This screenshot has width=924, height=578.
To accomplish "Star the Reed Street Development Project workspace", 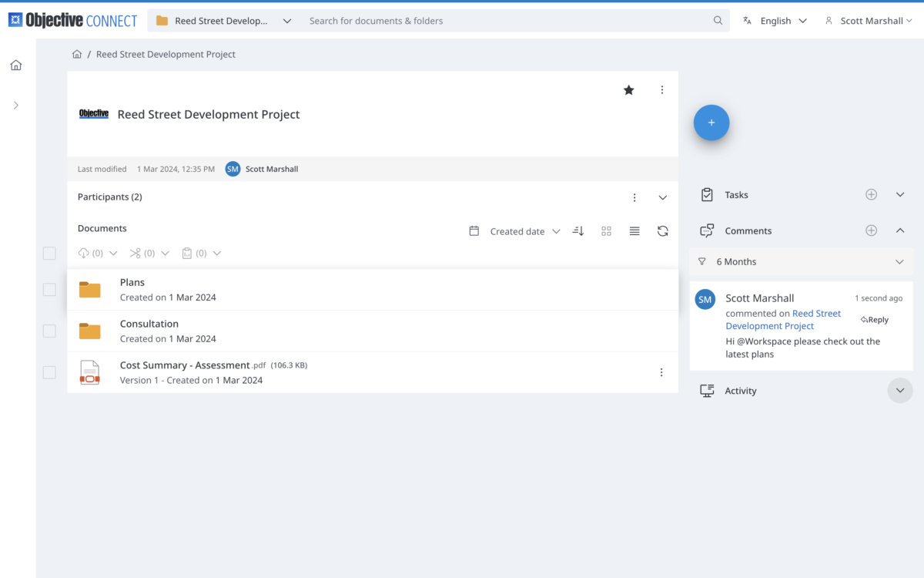I will [628, 90].
